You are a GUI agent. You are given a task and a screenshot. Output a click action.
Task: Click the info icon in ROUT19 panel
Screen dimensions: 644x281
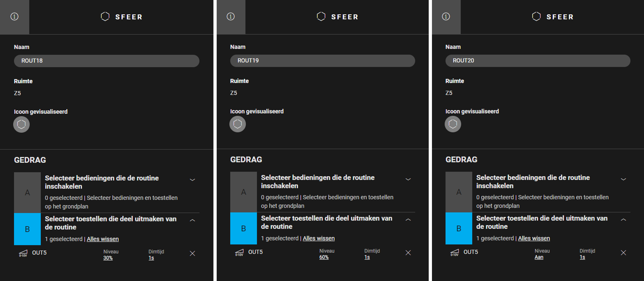click(x=230, y=17)
